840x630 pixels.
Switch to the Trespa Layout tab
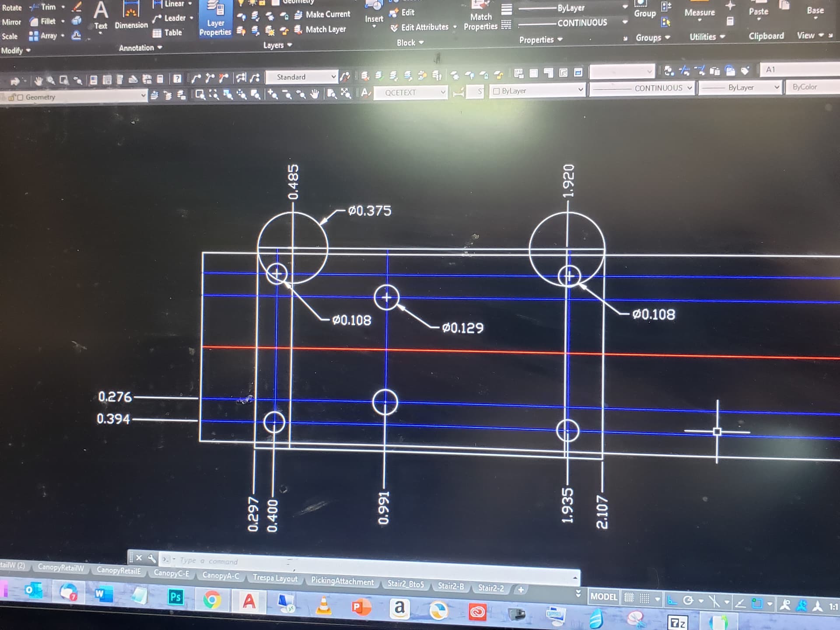(x=275, y=578)
